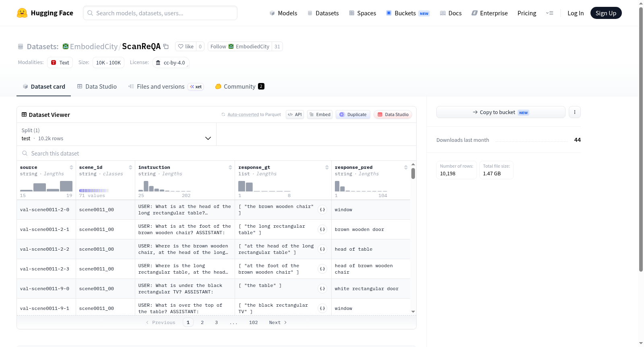This screenshot has height=347, width=644.
Task: Open the more navigation menu icon
Action: pyautogui.click(x=549, y=13)
